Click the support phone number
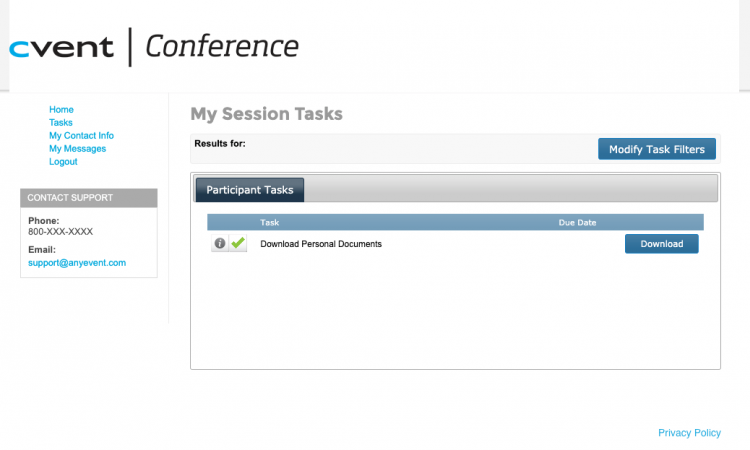 (x=60, y=232)
